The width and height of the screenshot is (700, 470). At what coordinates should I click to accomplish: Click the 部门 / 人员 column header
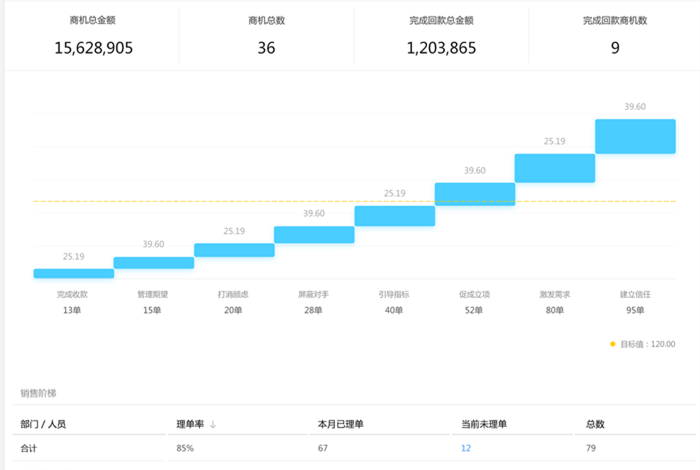click(44, 425)
